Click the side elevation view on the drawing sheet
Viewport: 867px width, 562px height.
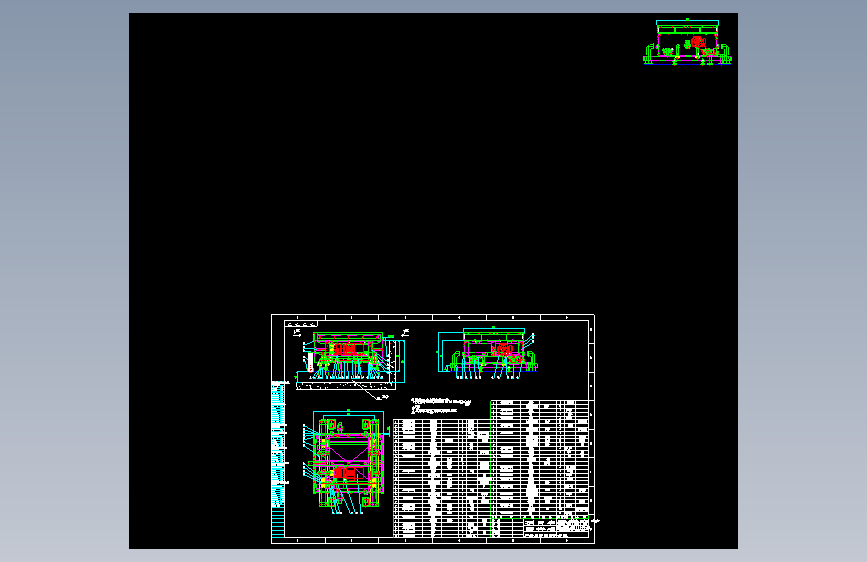point(487,353)
